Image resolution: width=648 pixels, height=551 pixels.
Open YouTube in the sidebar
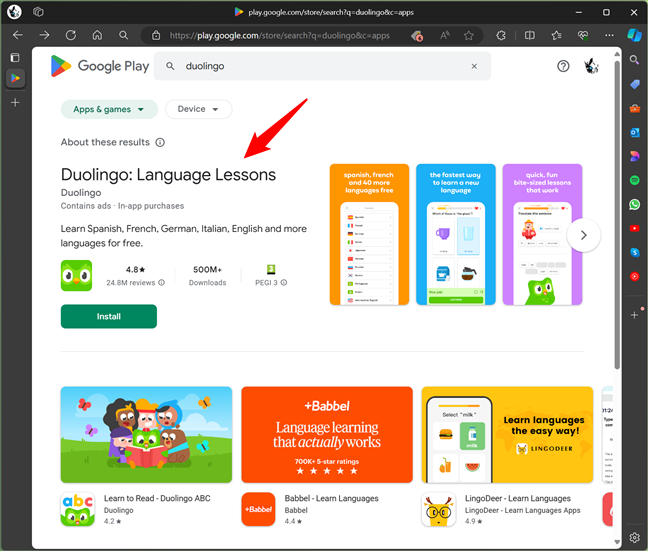pos(634,228)
